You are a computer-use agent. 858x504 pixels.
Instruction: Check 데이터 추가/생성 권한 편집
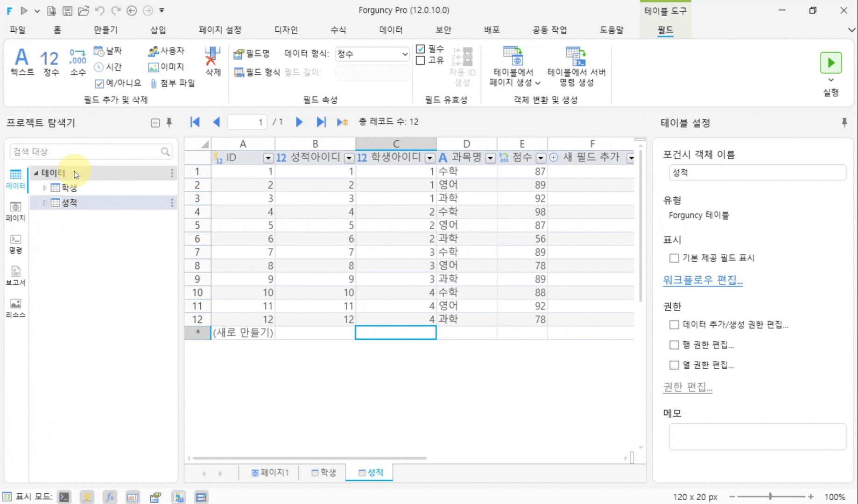click(674, 325)
